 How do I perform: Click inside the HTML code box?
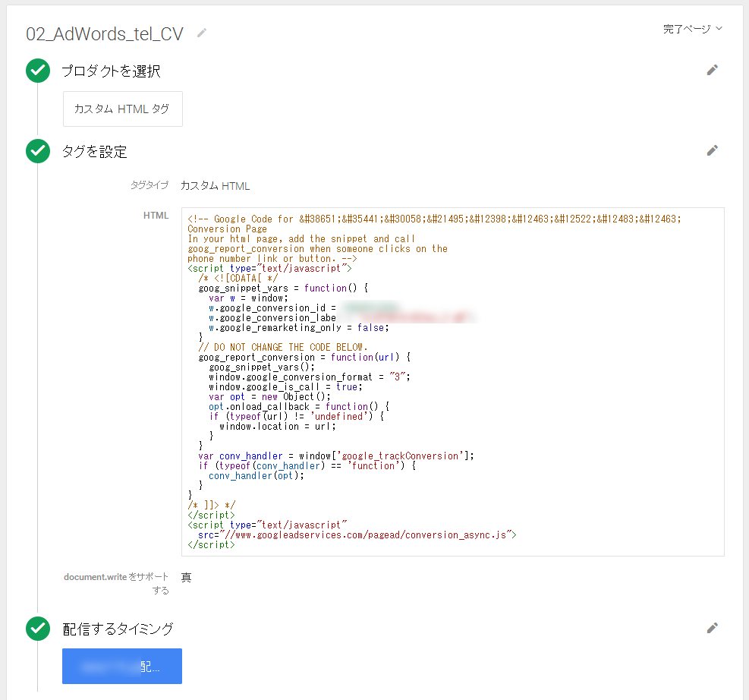click(x=453, y=382)
